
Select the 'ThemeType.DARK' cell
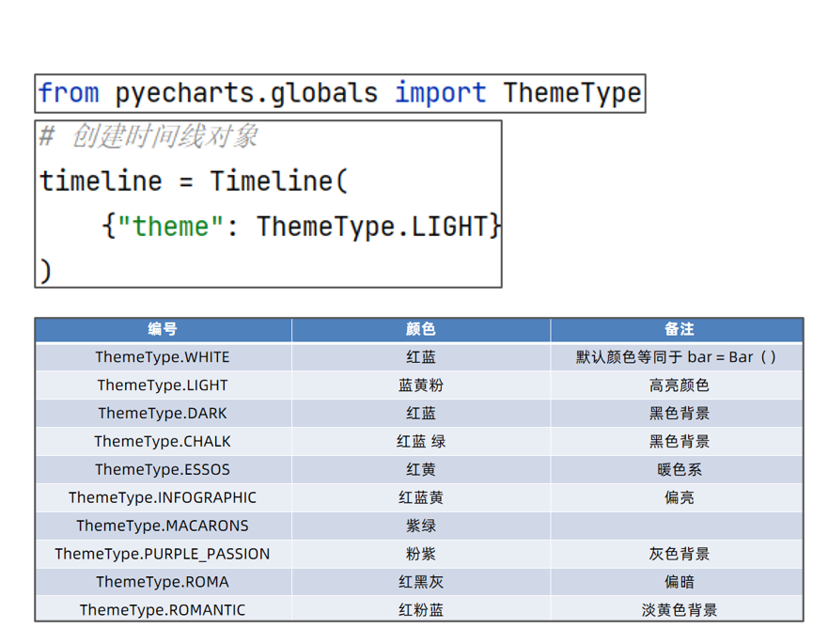[x=163, y=413]
